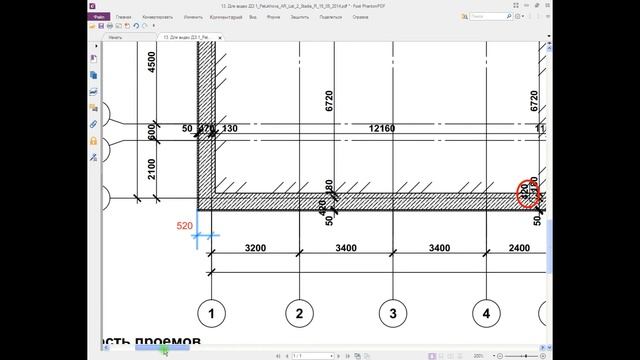Click the zoom in plus button
Viewport: 640px width, 360px height.
(543, 356)
